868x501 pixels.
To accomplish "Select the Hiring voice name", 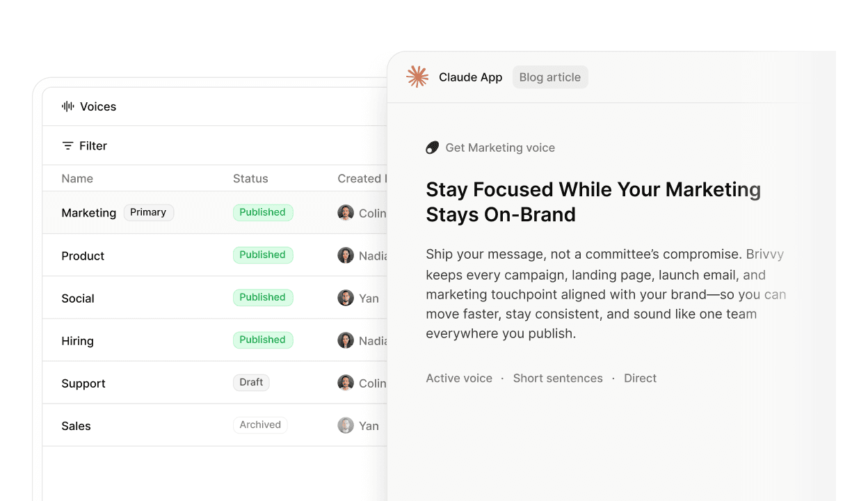I will pyautogui.click(x=77, y=341).
